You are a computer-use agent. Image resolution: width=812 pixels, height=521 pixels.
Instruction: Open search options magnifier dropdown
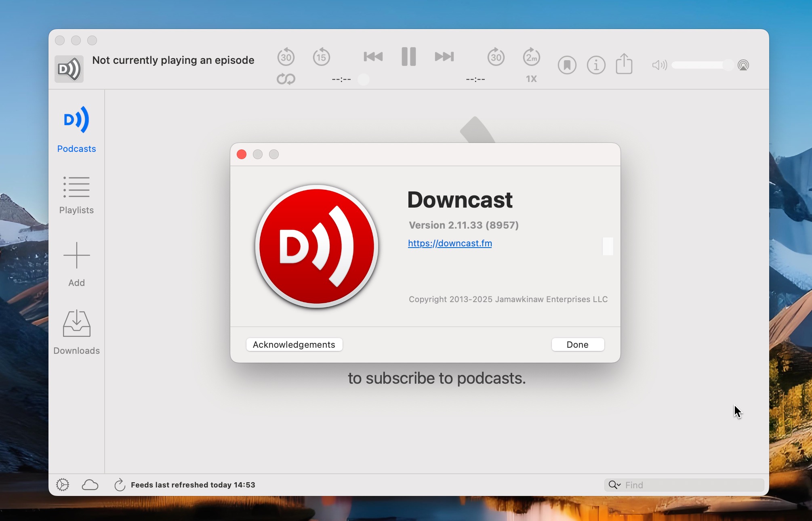[x=614, y=485]
